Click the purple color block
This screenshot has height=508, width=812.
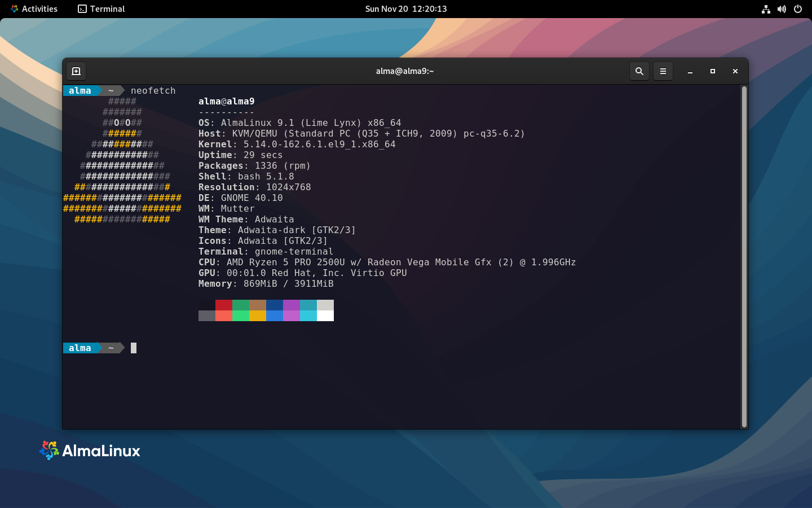[292, 305]
